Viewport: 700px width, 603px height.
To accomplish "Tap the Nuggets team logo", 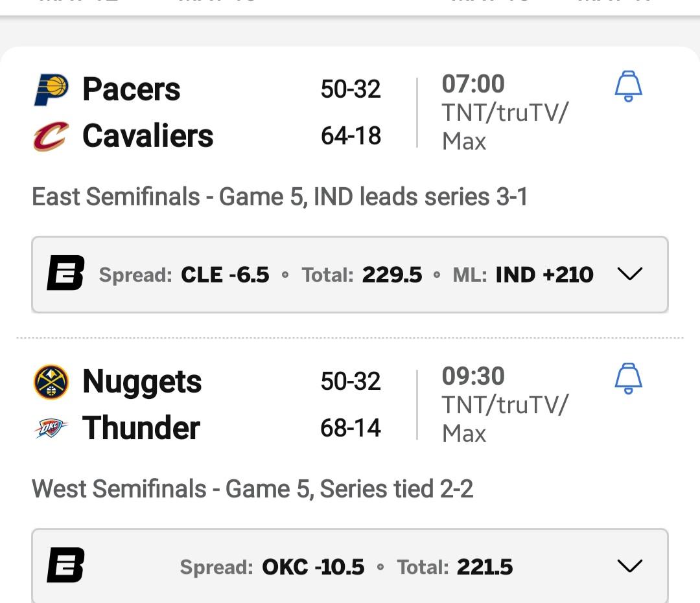I will 51,382.
